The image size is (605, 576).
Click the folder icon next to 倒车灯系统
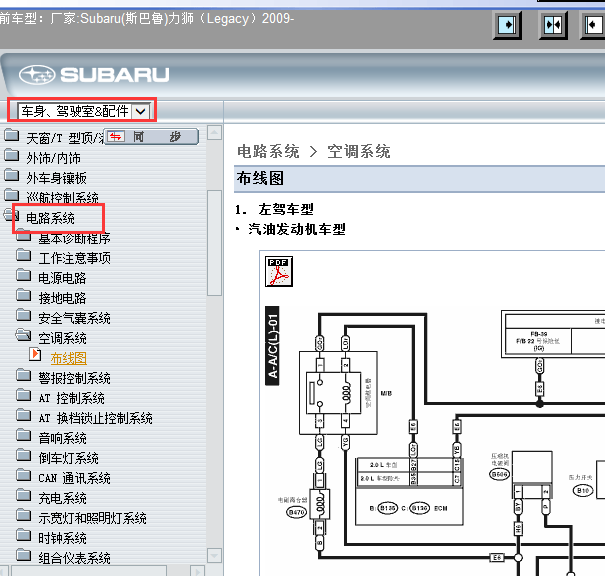tap(24, 455)
